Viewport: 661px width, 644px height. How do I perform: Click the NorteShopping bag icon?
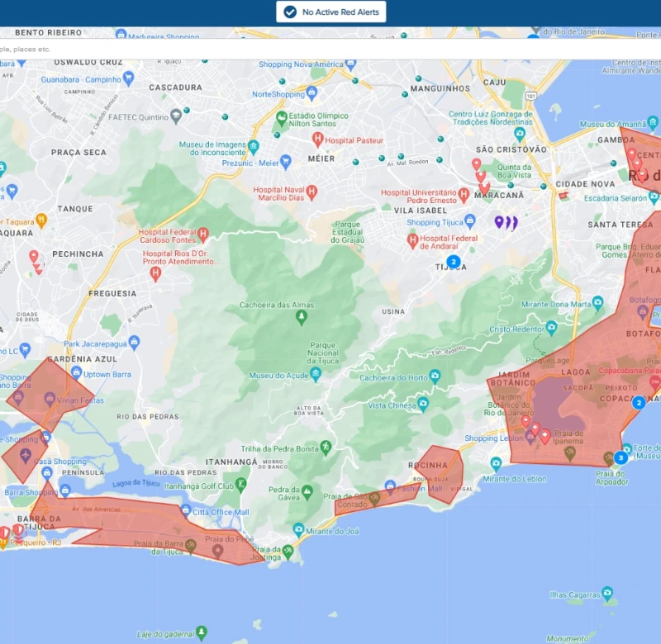pyautogui.click(x=311, y=93)
